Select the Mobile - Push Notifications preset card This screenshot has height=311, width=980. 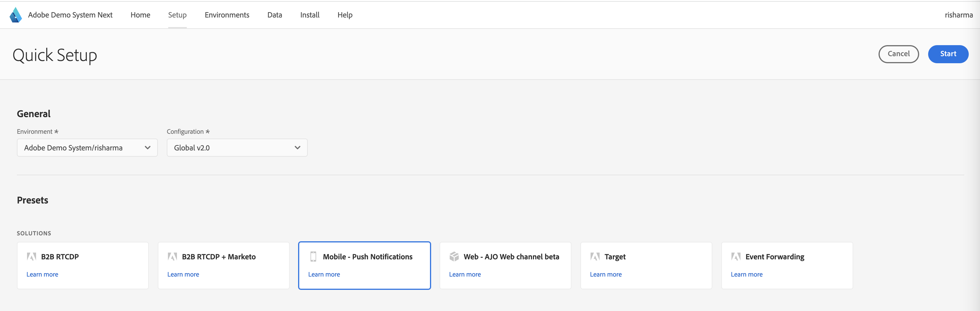364,266
